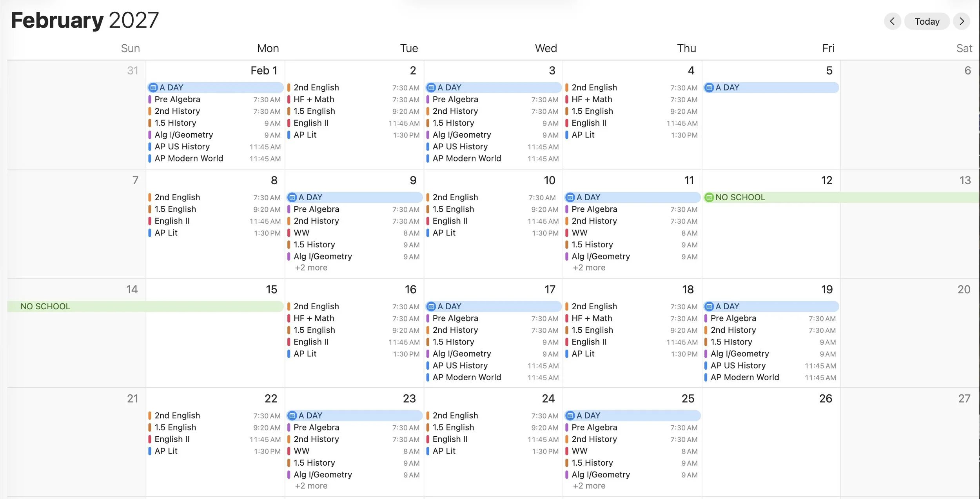Screen dimensions: 980x499
Task: Open 2nd History event on February 19
Action: point(771,330)
